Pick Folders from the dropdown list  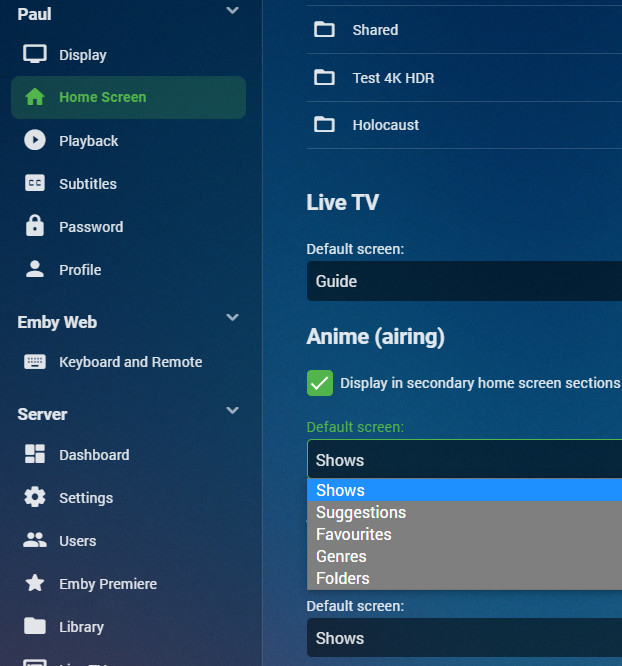coord(464,579)
